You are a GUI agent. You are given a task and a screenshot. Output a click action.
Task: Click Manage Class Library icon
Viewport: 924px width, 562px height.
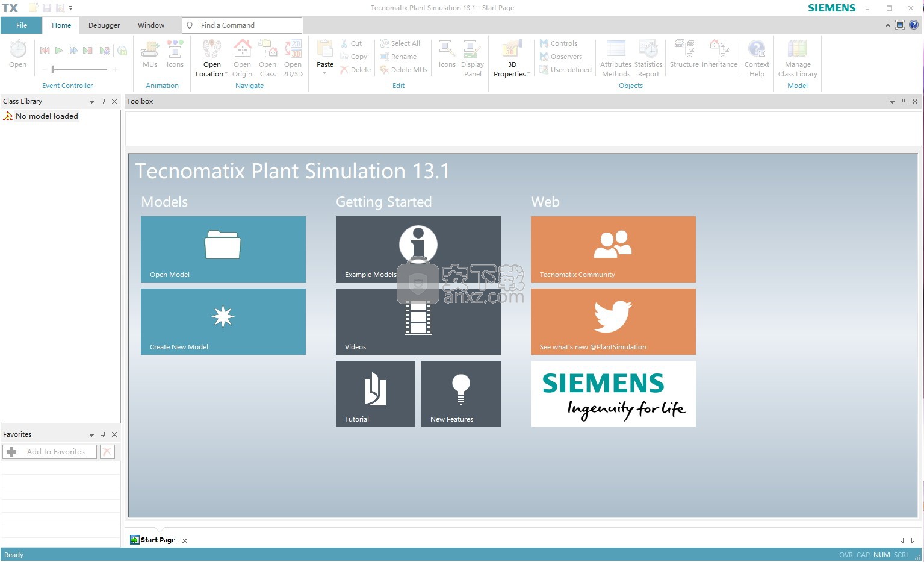(798, 58)
